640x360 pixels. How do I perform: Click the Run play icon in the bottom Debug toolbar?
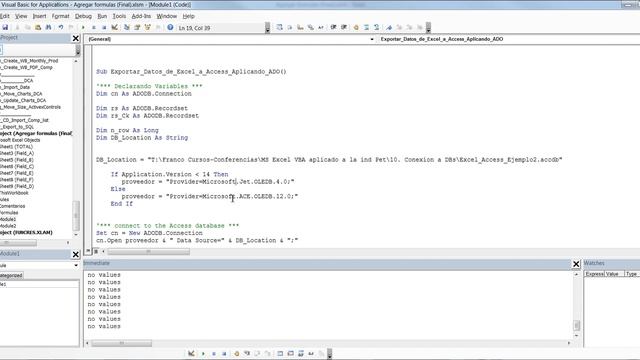pyautogui.click(x=203, y=353)
